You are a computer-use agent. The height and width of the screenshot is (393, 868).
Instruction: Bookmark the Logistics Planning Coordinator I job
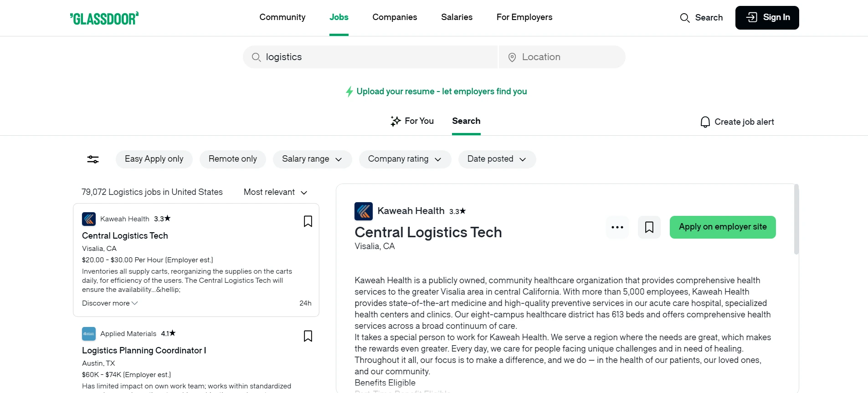[x=308, y=336]
